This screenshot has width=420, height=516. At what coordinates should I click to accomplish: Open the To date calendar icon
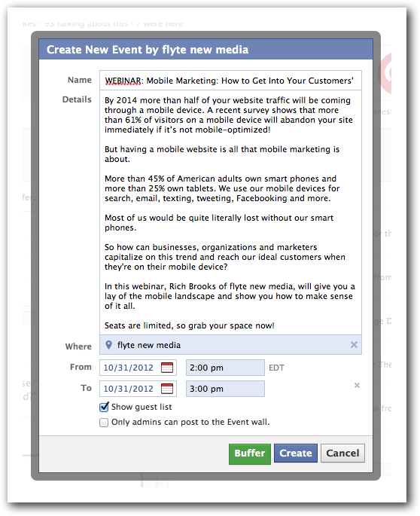pyautogui.click(x=167, y=389)
